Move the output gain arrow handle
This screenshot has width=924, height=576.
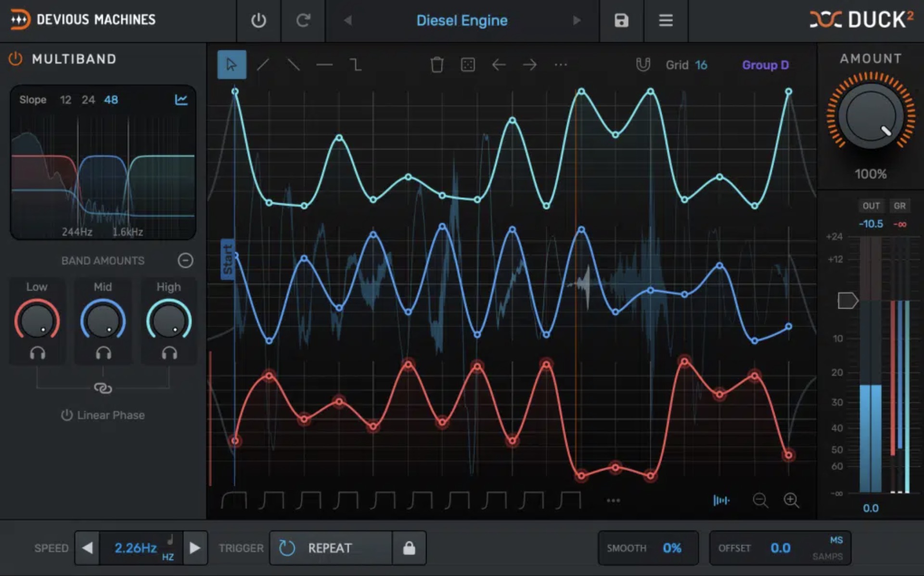pyautogui.click(x=847, y=301)
